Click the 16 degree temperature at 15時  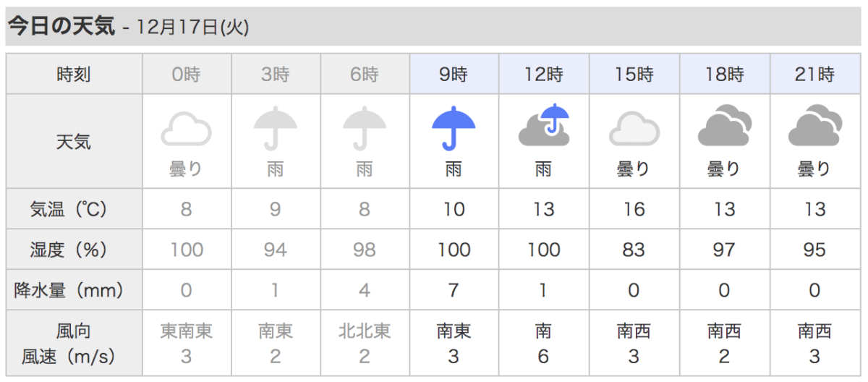click(634, 210)
